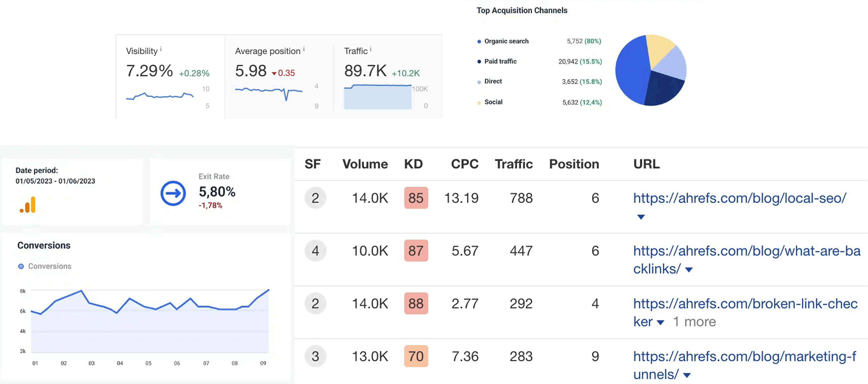This screenshot has height=384, width=868.
Task: Click the Traffic info icon
Action: pos(370,49)
